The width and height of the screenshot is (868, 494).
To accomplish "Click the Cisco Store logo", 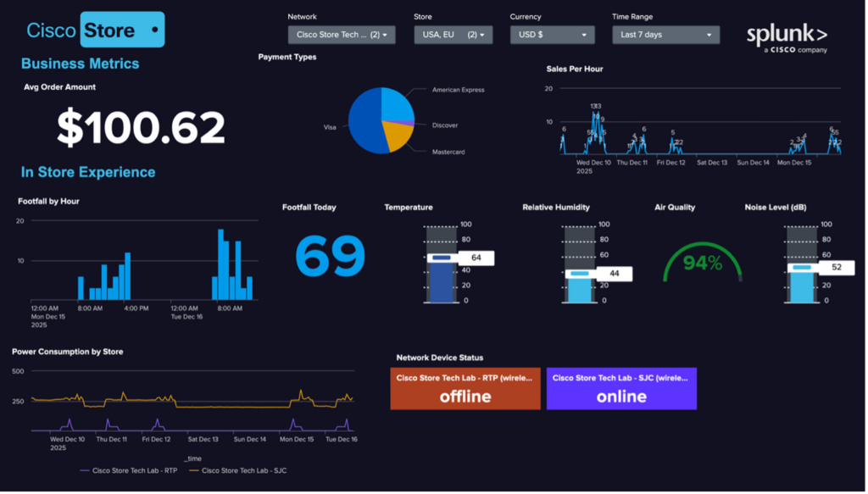I will click(93, 31).
